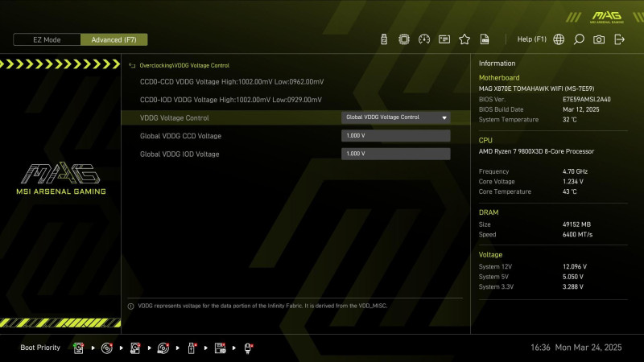Click AMD Ryzen 7 9800X3D processor name
The height and width of the screenshot is (362, 644).
pos(536,151)
